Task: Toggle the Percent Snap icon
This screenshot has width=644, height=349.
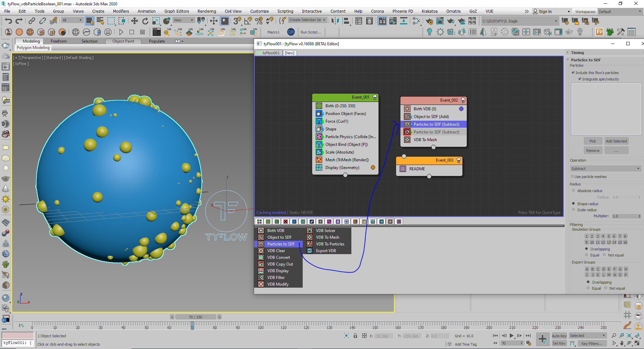Action: click(x=259, y=21)
